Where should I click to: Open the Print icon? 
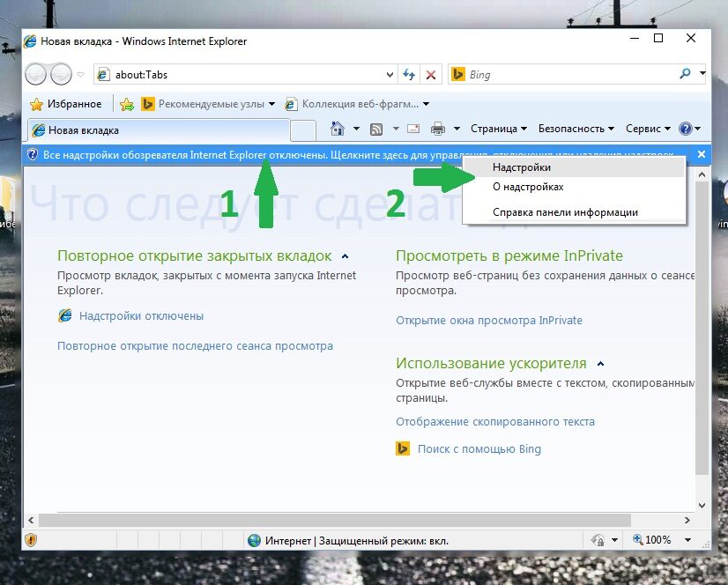point(437,129)
